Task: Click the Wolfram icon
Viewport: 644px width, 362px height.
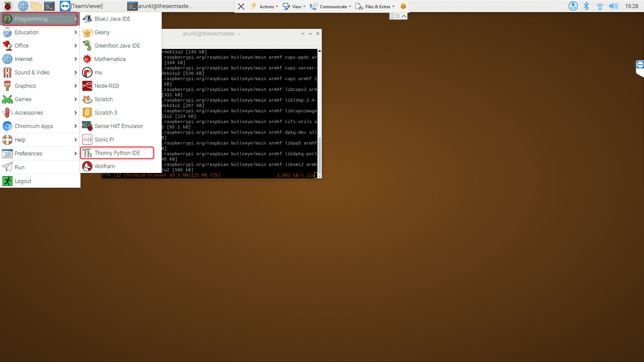Action: (x=87, y=166)
